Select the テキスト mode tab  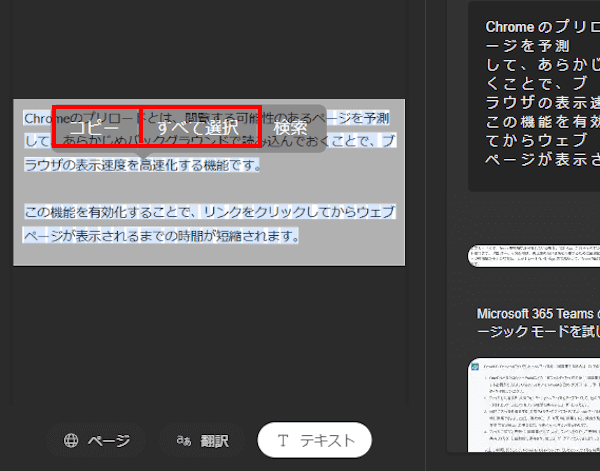click(315, 440)
